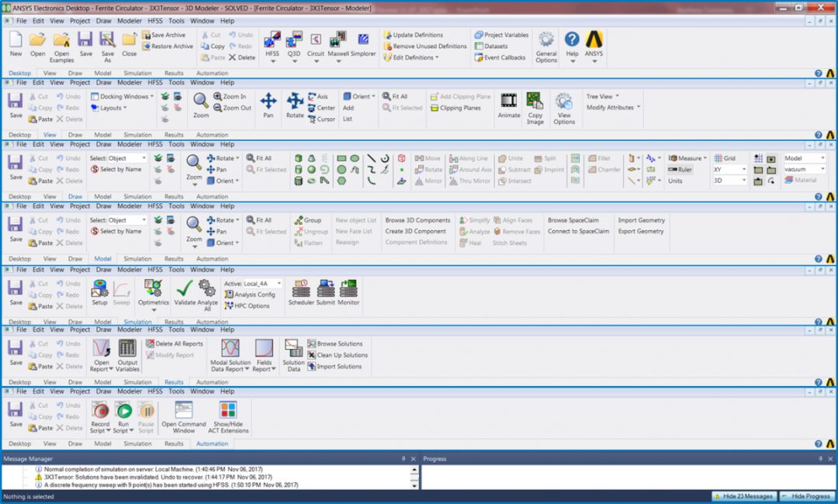Select Automation tab below Record Script ribbon
Image resolution: width=838 pixels, height=504 pixels.
click(x=212, y=444)
